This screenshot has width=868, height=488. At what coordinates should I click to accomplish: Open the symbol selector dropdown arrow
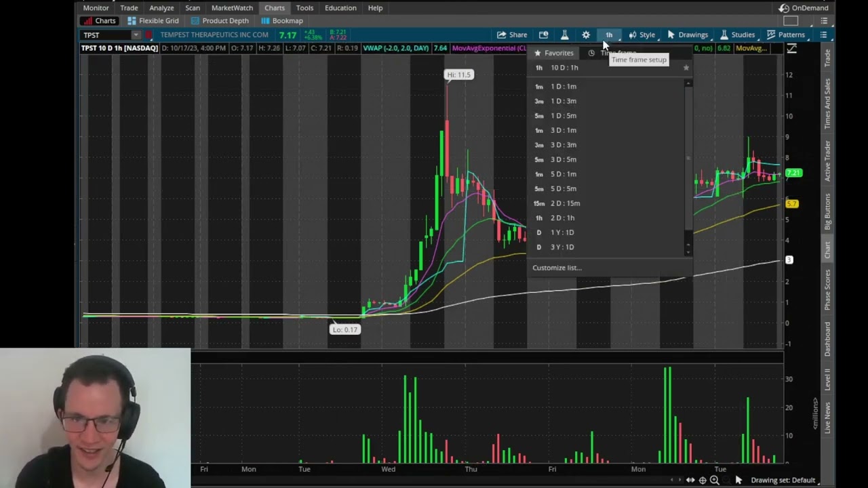coord(136,35)
